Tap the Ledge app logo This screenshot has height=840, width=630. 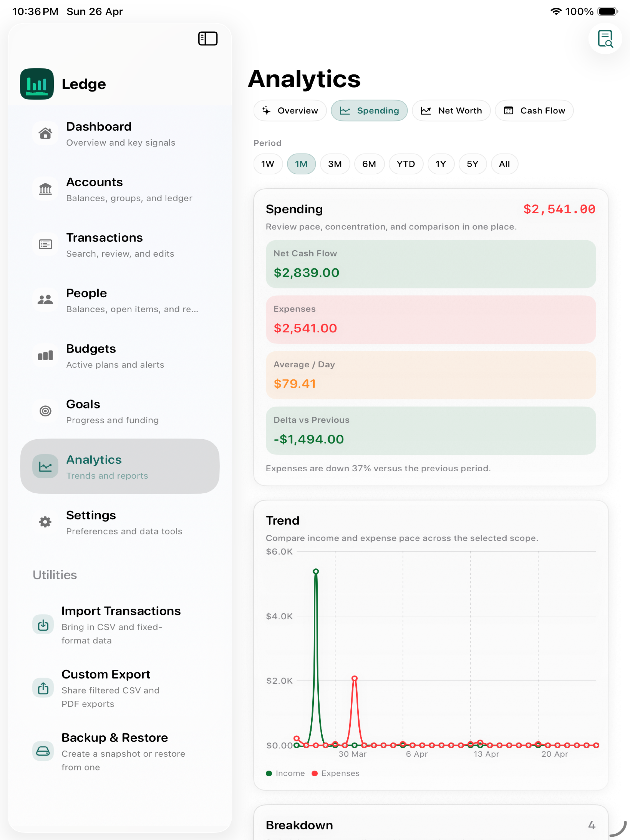click(37, 84)
